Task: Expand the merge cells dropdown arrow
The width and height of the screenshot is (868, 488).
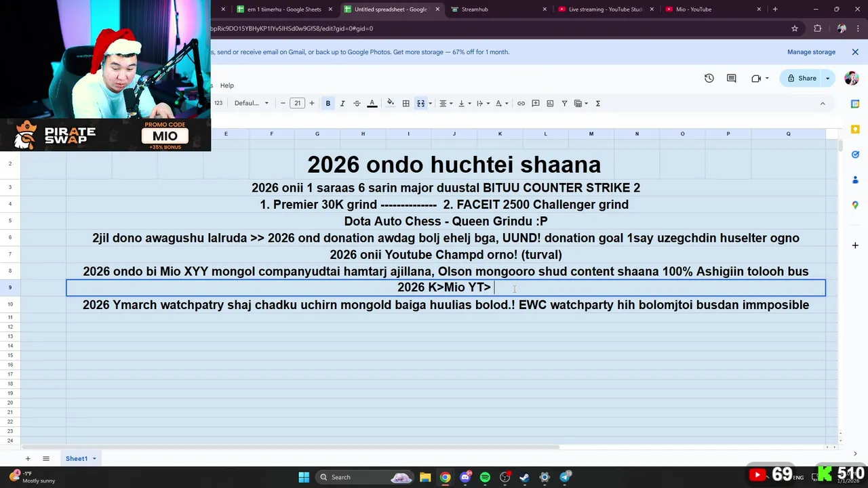Action: click(x=430, y=104)
